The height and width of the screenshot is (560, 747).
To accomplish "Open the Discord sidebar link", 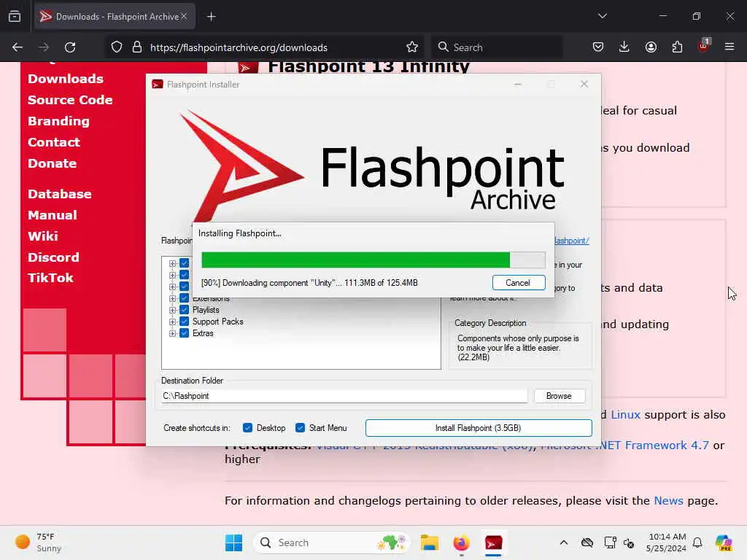I will [x=53, y=257].
